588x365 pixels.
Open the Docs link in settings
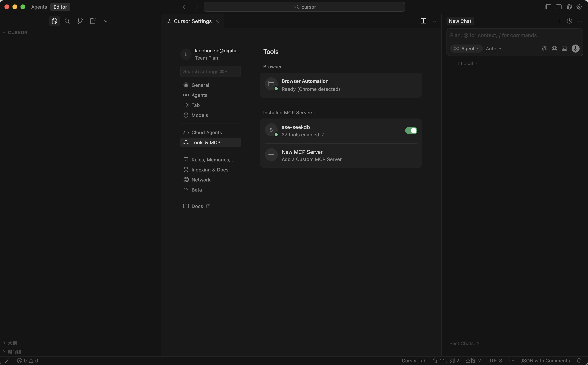tap(197, 206)
